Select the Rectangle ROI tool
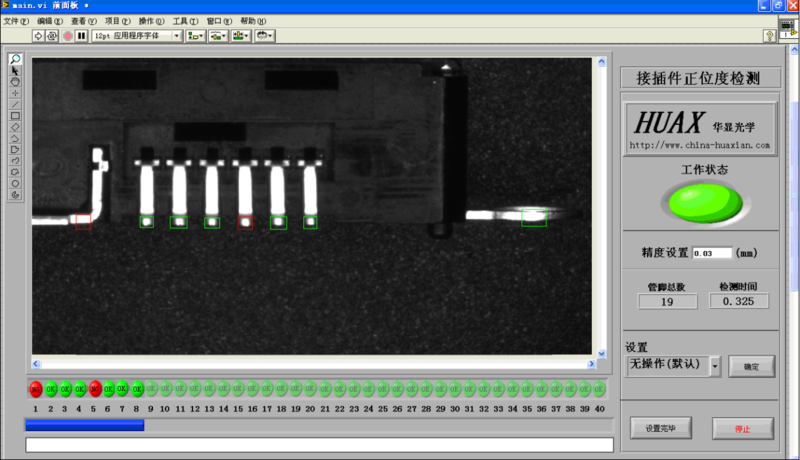The width and height of the screenshot is (800, 460). click(15, 115)
